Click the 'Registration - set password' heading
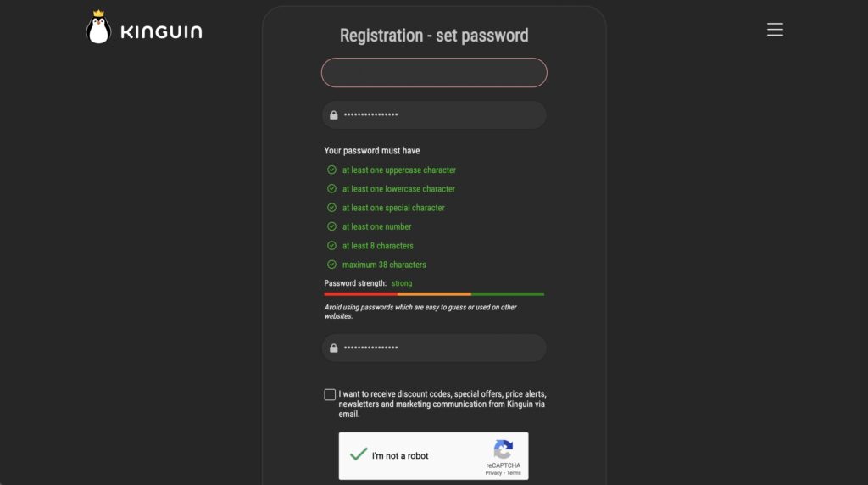 point(434,36)
